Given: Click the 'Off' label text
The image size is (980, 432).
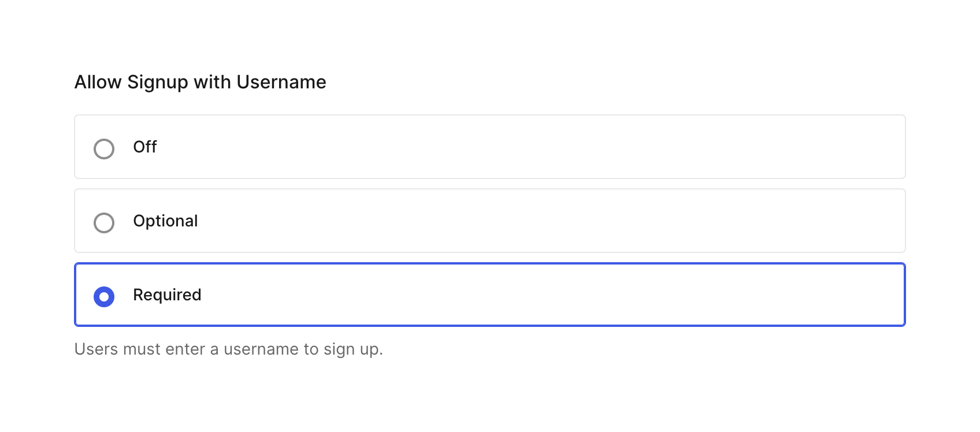Looking at the screenshot, I should (144, 147).
